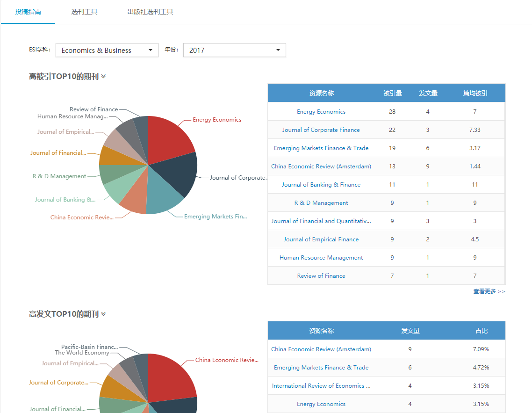Open the 出版社选刊工具 tab
The width and height of the screenshot is (532, 413).
151,12
